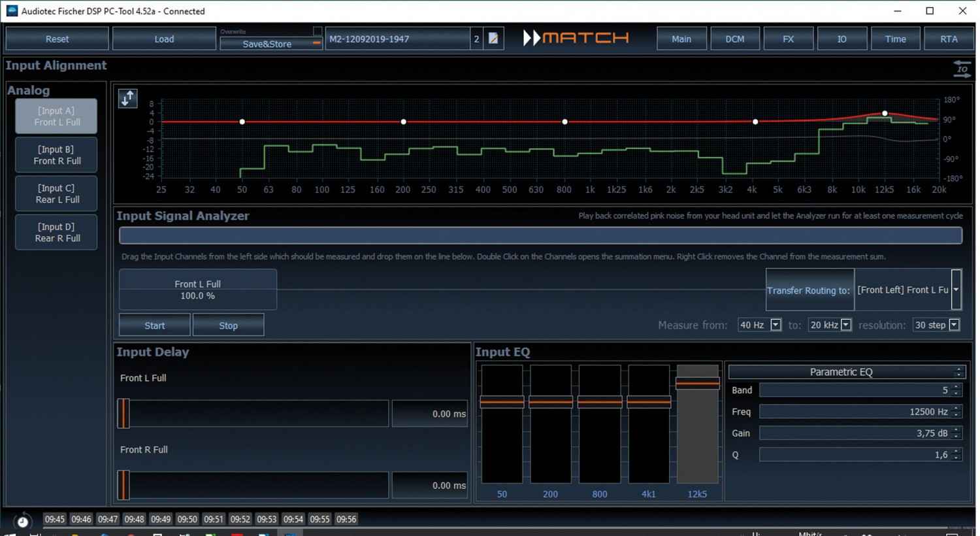
Task: Click the graph vertical scale toggle icon
Action: (x=127, y=99)
